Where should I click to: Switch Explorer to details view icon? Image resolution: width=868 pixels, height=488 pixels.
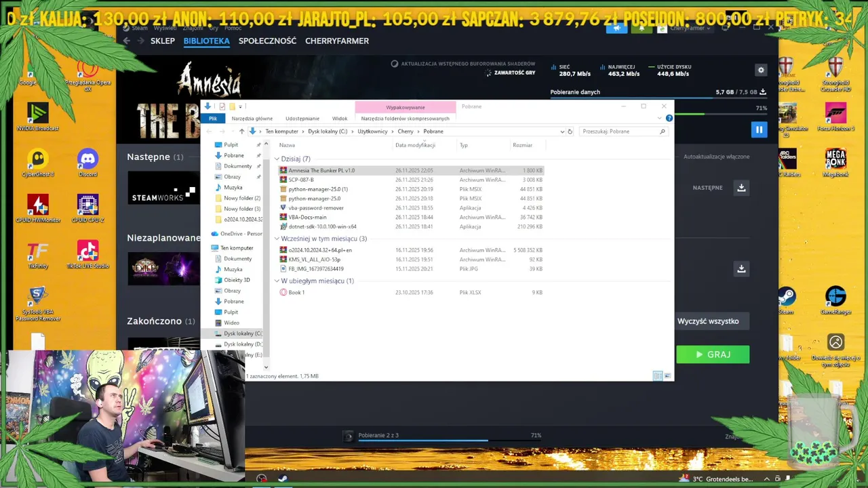pyautogui.click(x=657, y=375)
